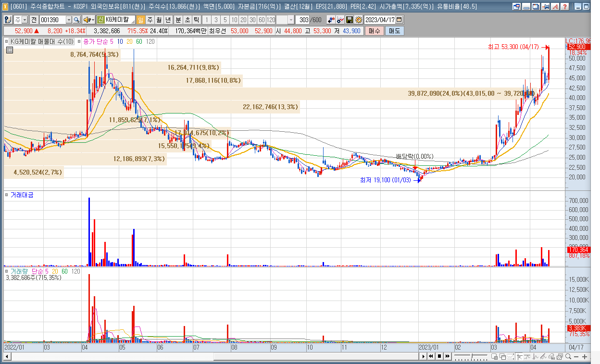
Task: Click the play button at chart bottom
Action: coord(423,356)
